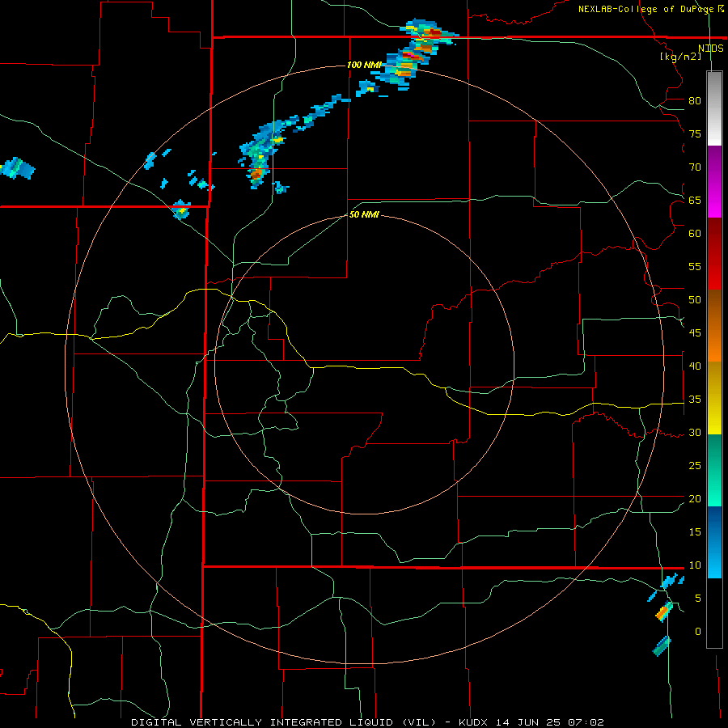Select the 80 value on the color scale
This screenshot has height=728, width=728.
[695, 101]
